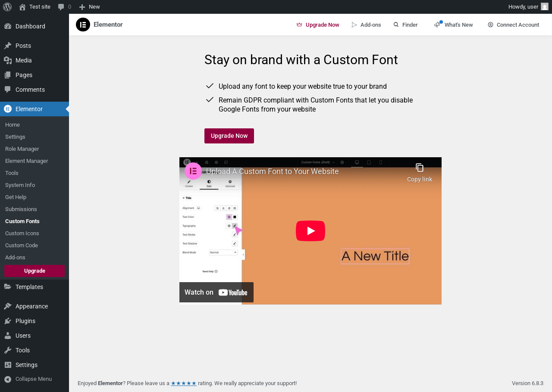Click the video title 'Upload A Custom Font'
Screen dimensions: 552x392
pyautogui.click(x=273, y=171)
